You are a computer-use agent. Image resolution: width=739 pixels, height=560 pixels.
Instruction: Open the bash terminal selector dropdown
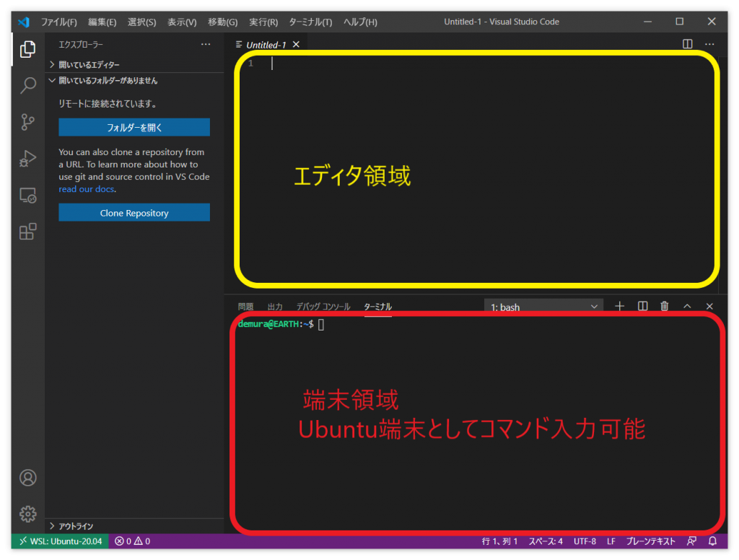[x=543, y=307]
